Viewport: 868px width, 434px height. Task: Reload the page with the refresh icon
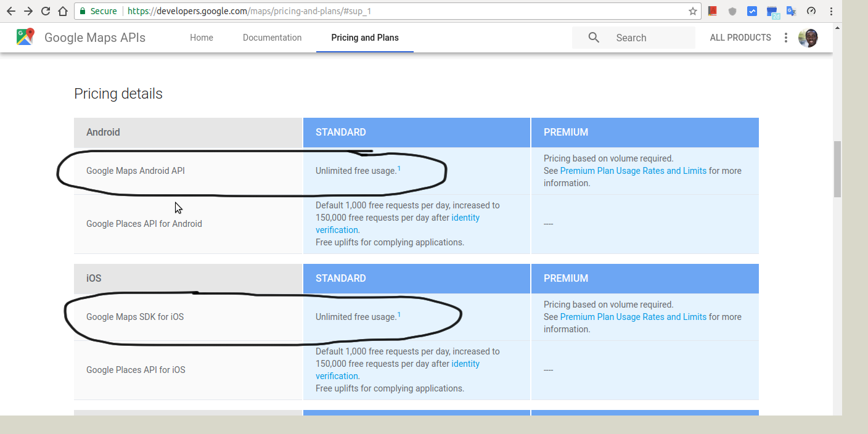tap(46, 11)
